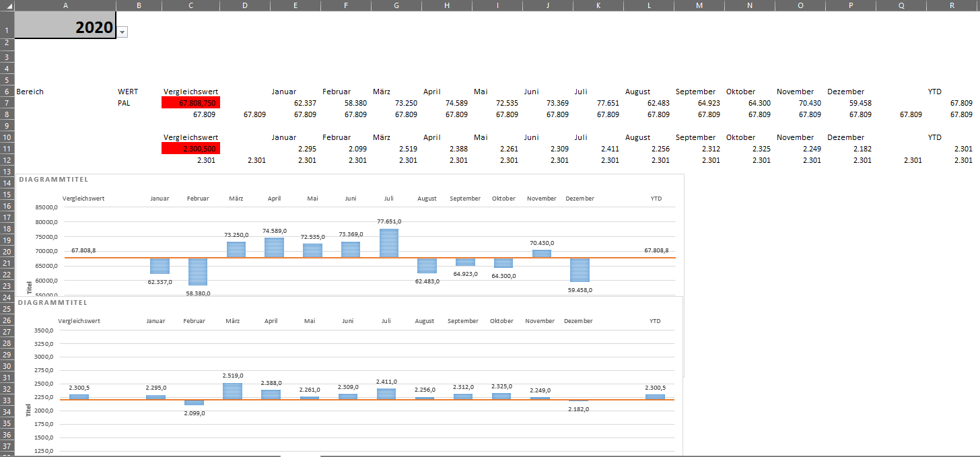Select the Dezember bar in upper chart

(x=580, y=270)
